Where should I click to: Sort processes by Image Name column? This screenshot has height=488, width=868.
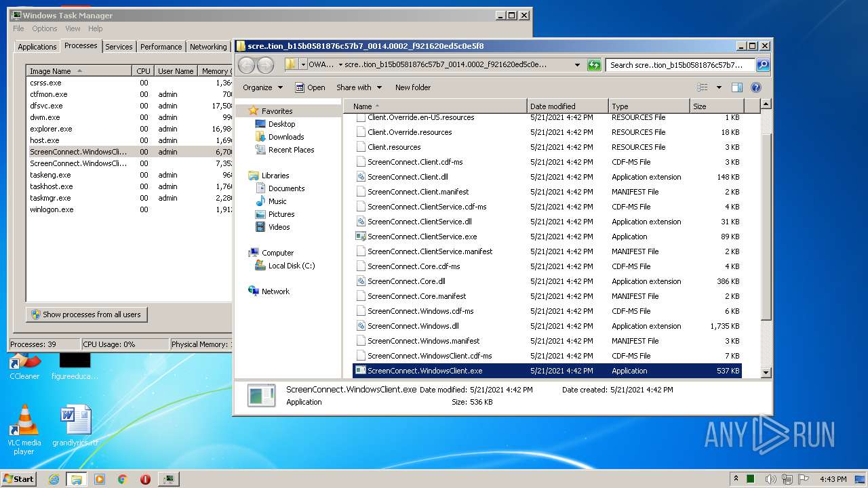tap(79, 71)
